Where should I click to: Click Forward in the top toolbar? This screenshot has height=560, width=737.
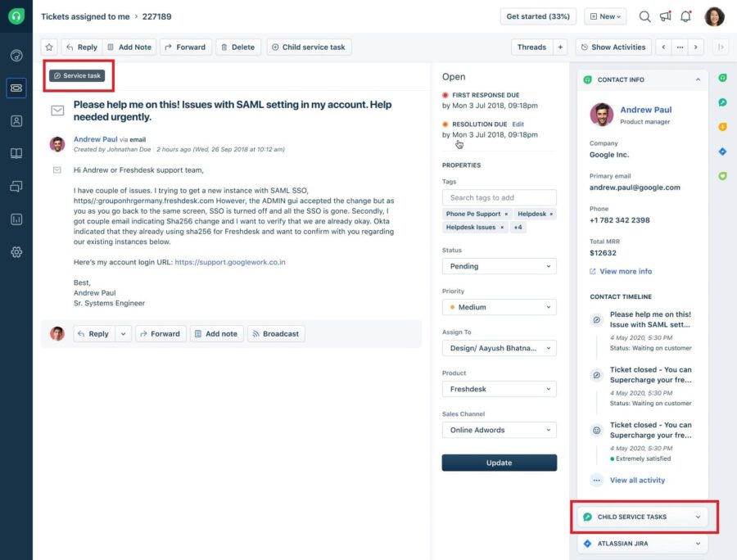(x=186, y=47)
